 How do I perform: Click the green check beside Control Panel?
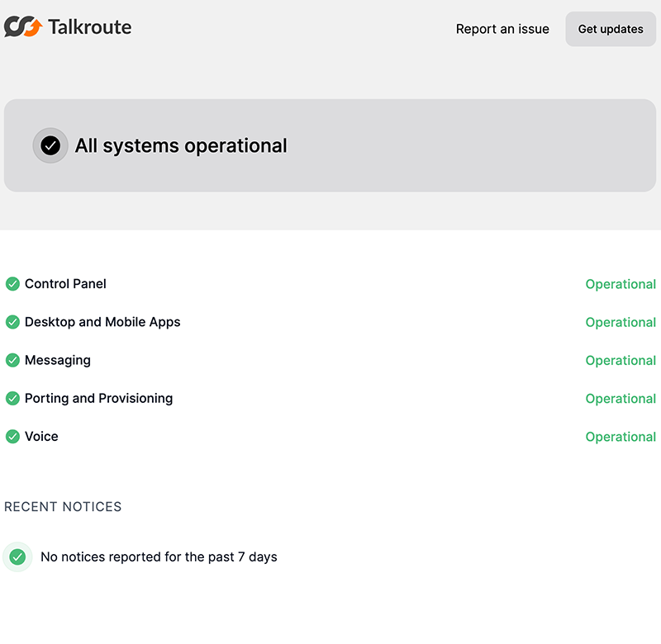12,284
